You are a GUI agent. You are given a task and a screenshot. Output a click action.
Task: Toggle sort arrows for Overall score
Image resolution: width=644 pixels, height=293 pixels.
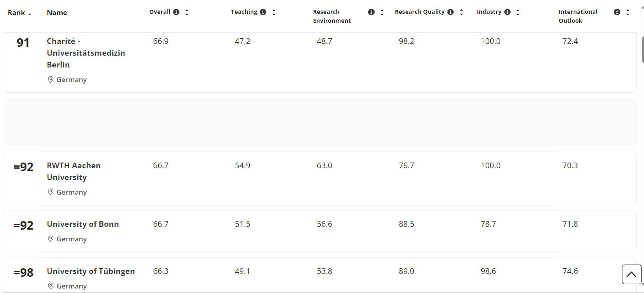187,12
